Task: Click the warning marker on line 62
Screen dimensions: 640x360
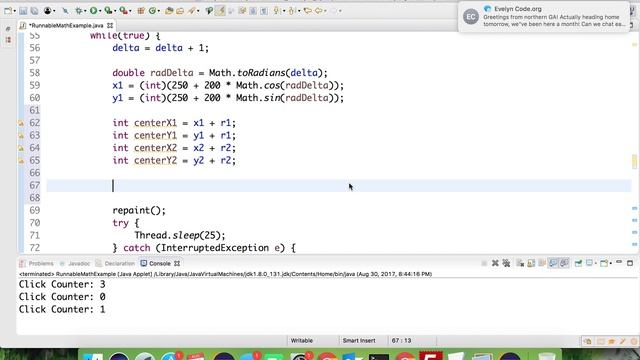Action: [21, 123]
